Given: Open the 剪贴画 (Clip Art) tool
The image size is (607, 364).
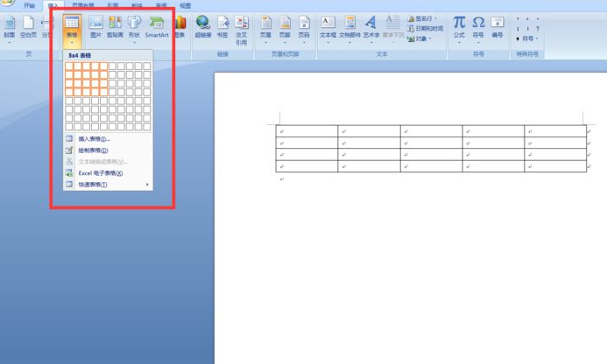Looking at the screenshot, I should tap(115, 26).
